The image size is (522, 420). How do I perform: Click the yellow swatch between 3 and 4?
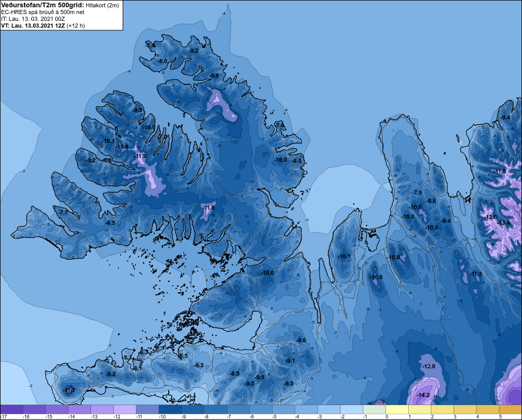pos(465,410)
